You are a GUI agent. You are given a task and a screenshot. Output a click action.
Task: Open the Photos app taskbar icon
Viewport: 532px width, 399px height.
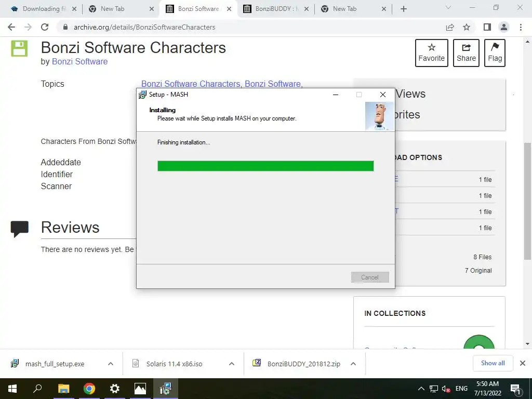pyautogui.click(x=140, y=389)
